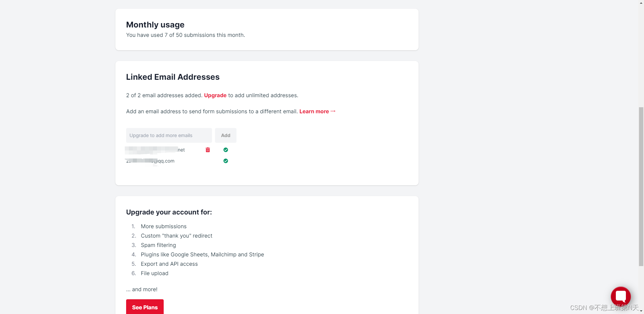This screenshot has width=644, height=314.
Task: Click the verified checkmark for the .net email
Action: (226, 150)
